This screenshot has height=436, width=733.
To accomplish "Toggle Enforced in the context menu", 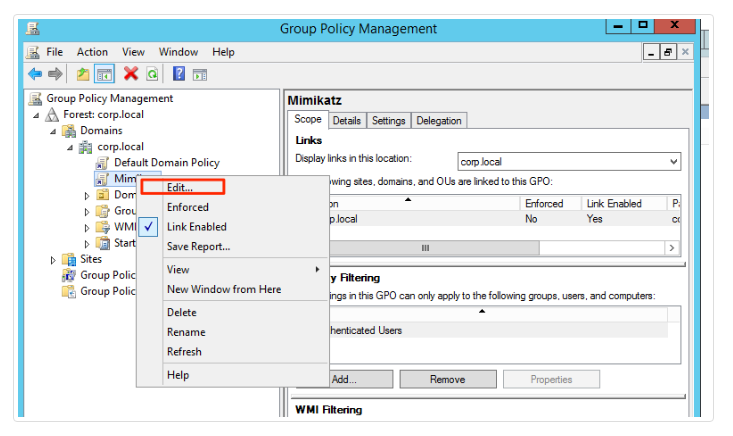I will pos(188,207).
